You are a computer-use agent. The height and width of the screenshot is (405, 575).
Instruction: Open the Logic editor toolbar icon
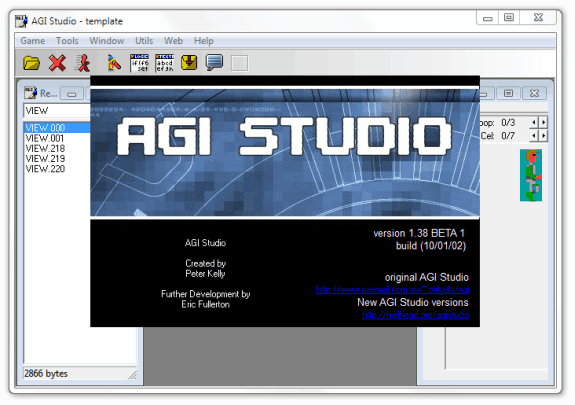139,63
